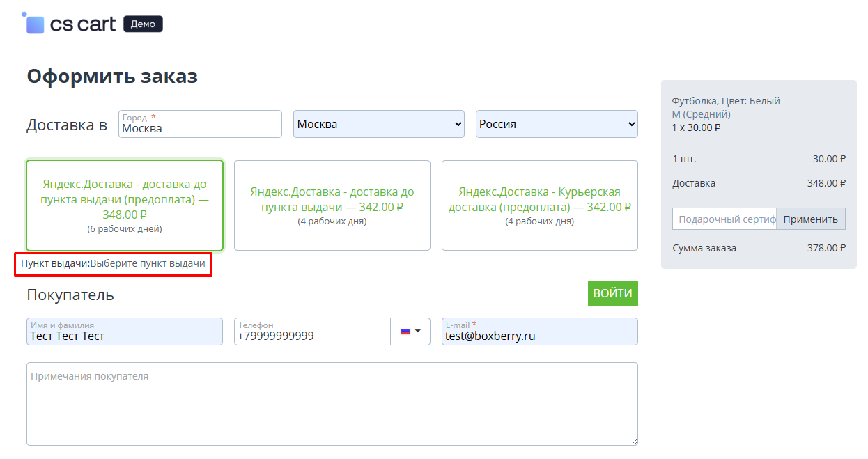
Task: Focus the Телефон input field
Action: pos(312,332)
